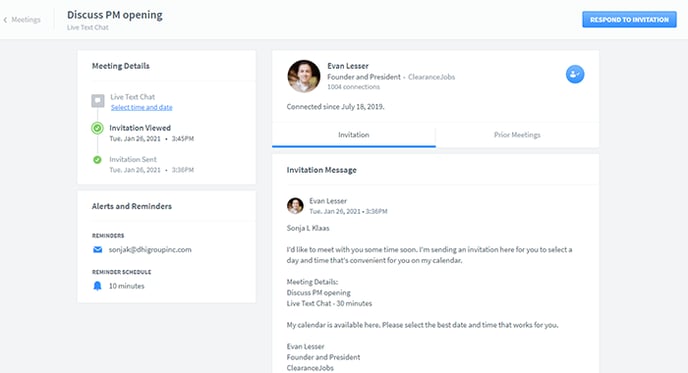The width and height of the screenshot is (688, 373).
Task: Open ClearanceJobs company link
Action: (431, 77)
